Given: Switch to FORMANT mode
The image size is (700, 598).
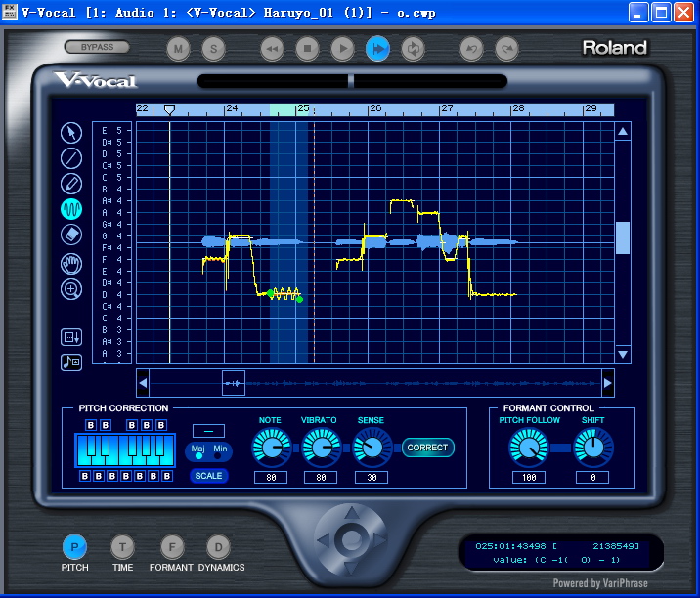Looking at the screenshot, I should 172,546.
